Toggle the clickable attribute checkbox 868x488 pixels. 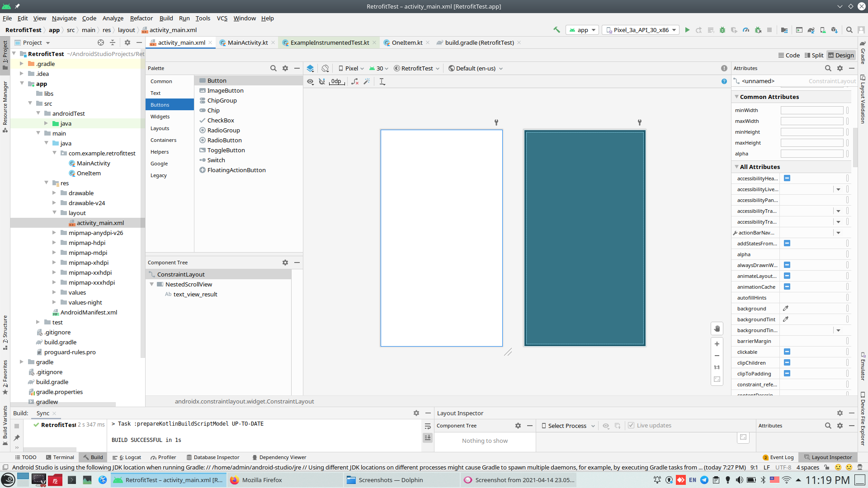787,352
